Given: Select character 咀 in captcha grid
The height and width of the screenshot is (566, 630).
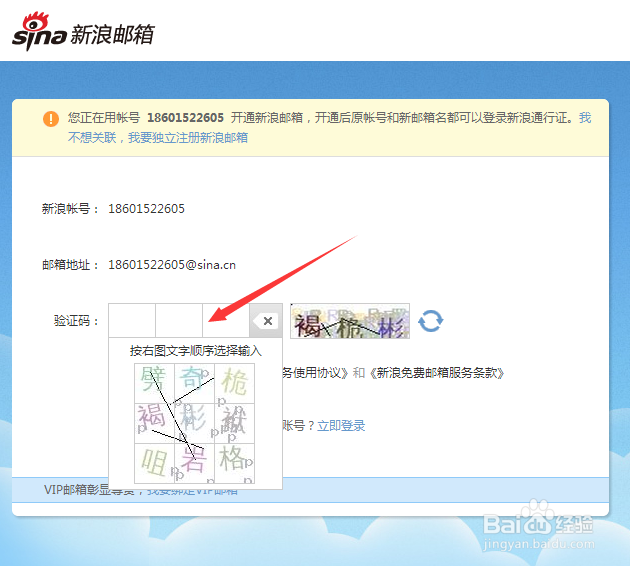Looking at the screenshot, I should click(154, 464).
